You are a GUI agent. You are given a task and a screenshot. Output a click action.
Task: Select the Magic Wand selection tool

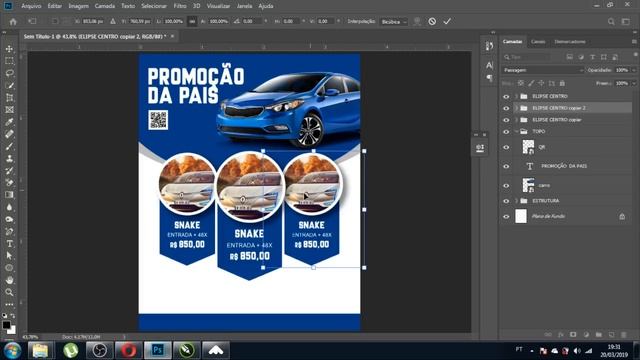tap(9, 85)
